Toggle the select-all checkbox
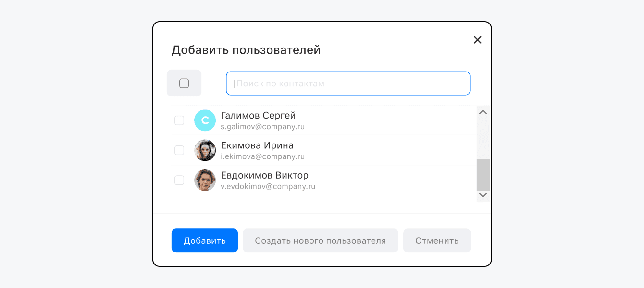Screen dimensions: 644x288 point(184,84)
